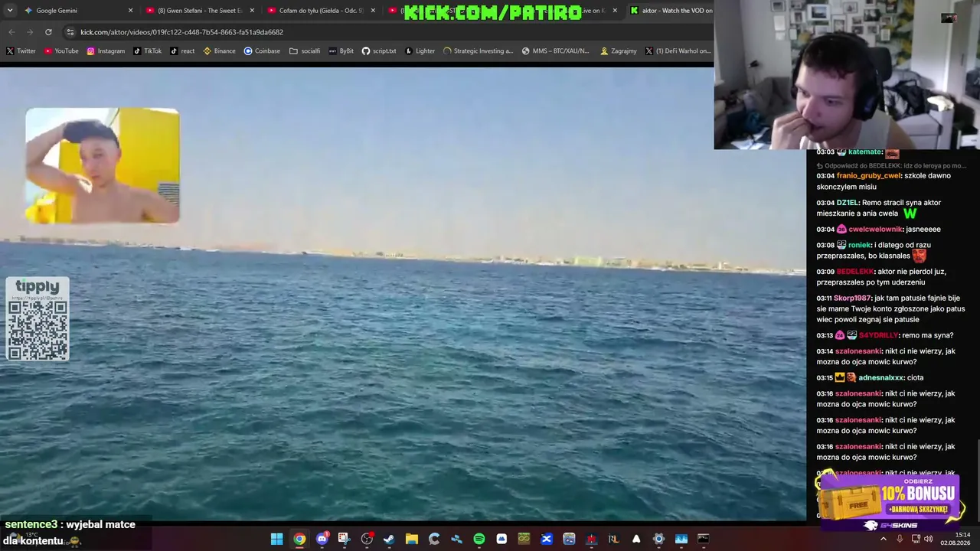Open Spotify from the taskbar
The height and width of the screenshot is (551, 980).
[479, 539]
